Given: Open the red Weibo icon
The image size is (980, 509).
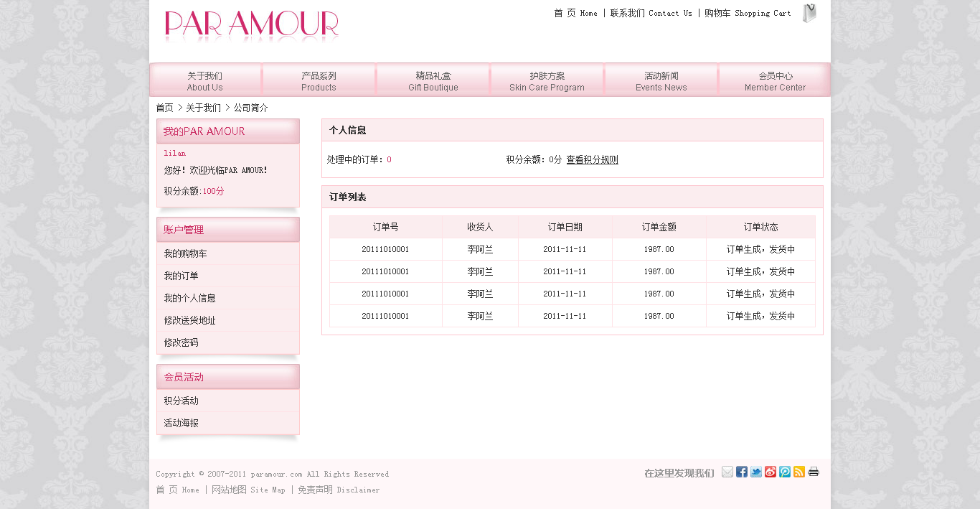Looking at the screenshot, I should click(771, 472).
